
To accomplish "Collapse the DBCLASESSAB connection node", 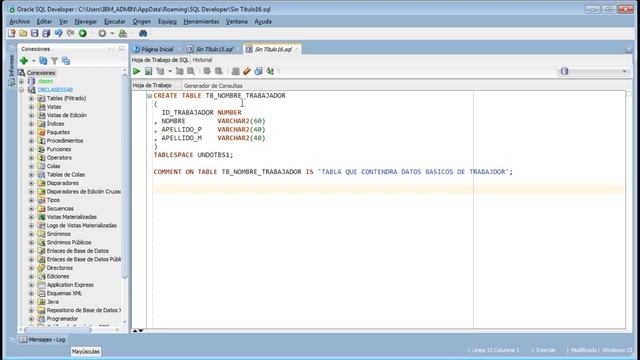I will point(22,90).
